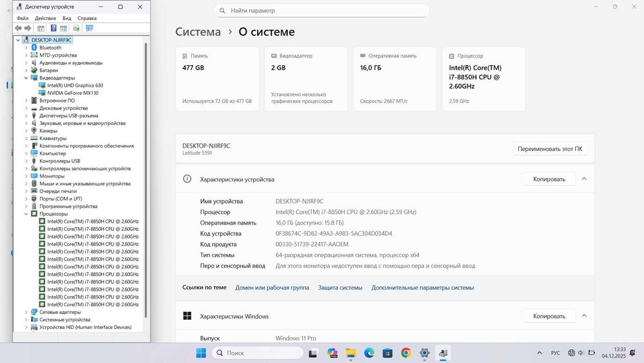Select the Батареи battery icon
Viewport: 644px width, 363px height.
(34, 70)
